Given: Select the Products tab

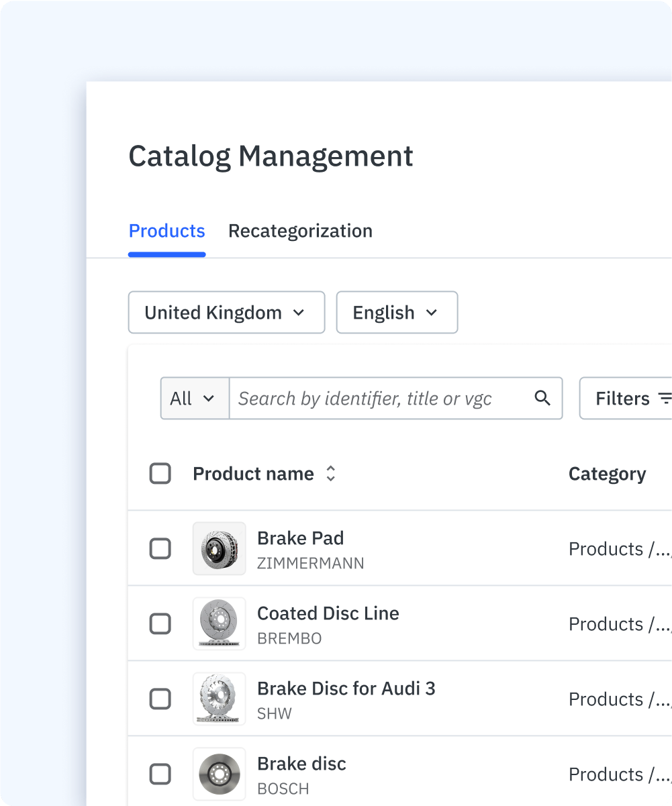Looking at the screenshot, I should 166,231.
